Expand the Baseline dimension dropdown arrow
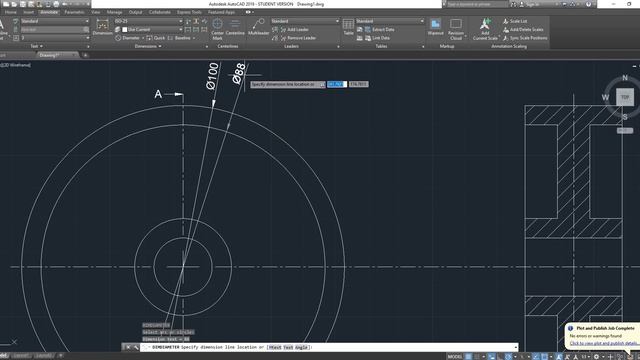The height and width of the screenshot is (360, 640). coord(194,38)
